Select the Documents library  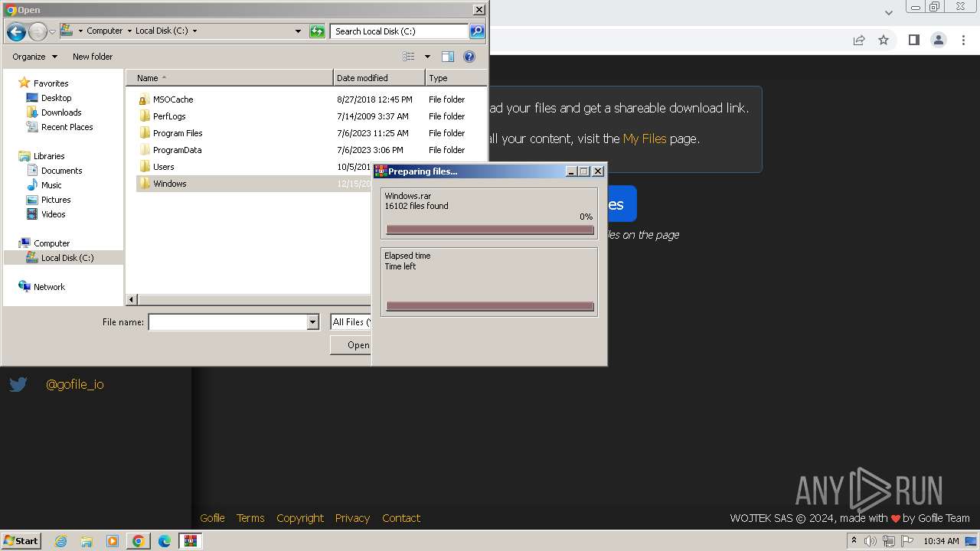pos(61,171)
